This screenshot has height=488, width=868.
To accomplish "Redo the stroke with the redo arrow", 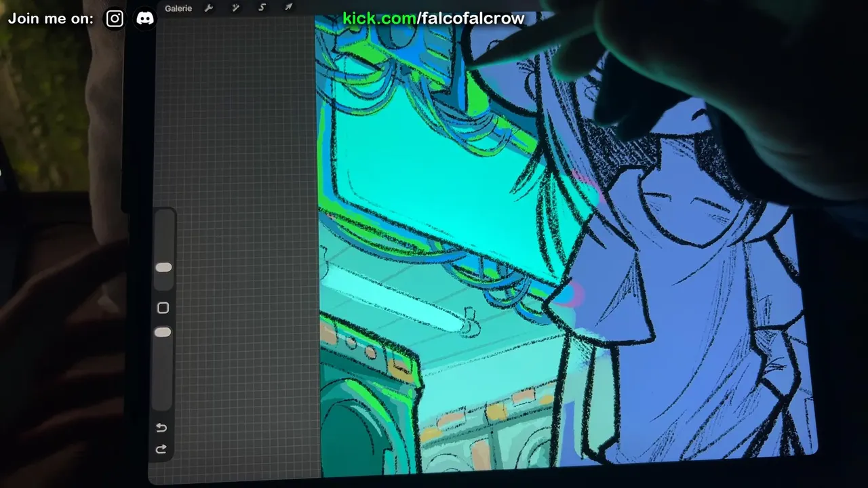I will coord(161,449).
